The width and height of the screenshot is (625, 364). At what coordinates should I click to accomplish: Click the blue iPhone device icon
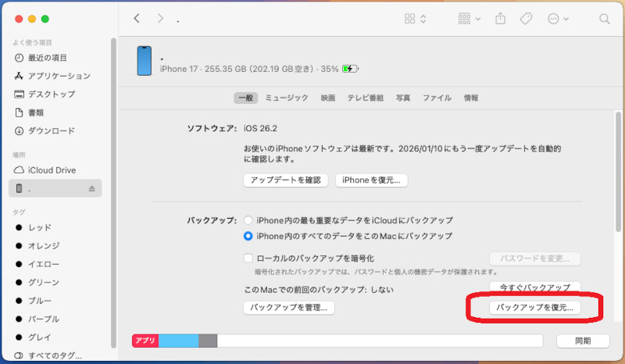145,61
